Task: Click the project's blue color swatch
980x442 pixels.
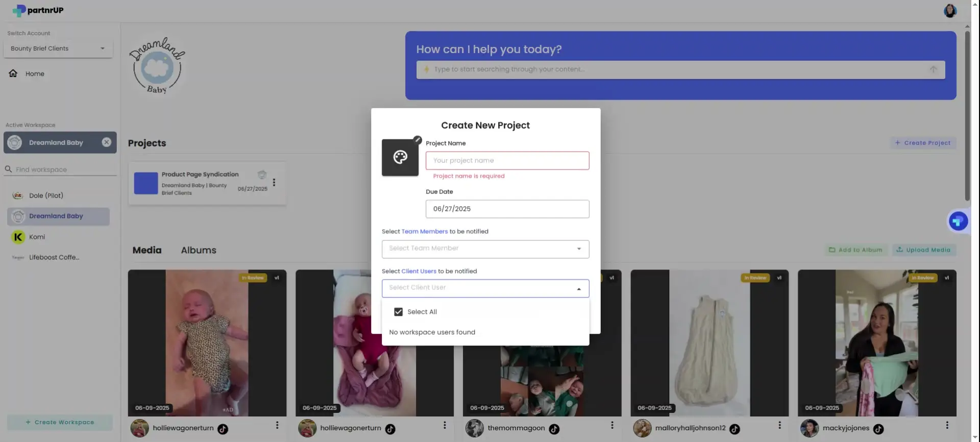Action: pos(146,183)
